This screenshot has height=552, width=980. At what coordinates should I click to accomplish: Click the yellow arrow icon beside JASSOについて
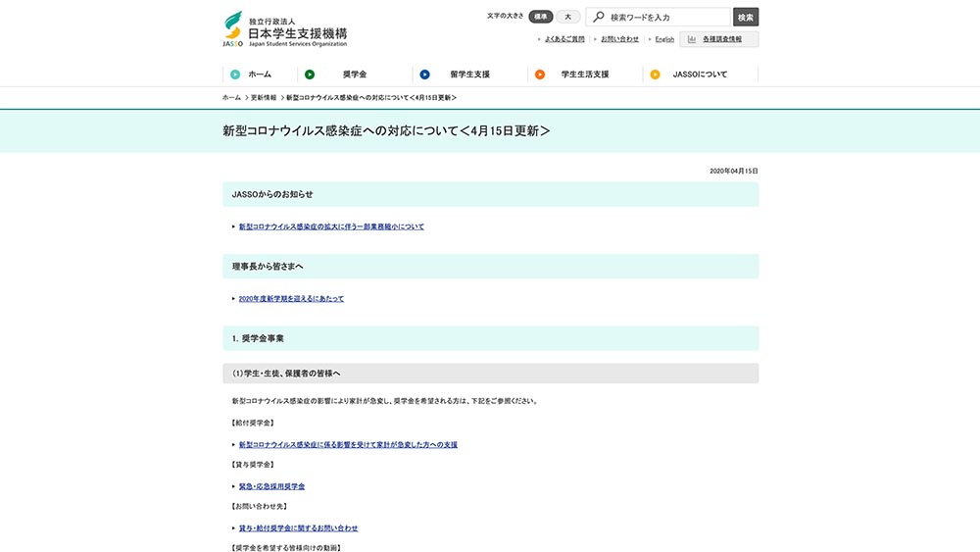[655, 75]
